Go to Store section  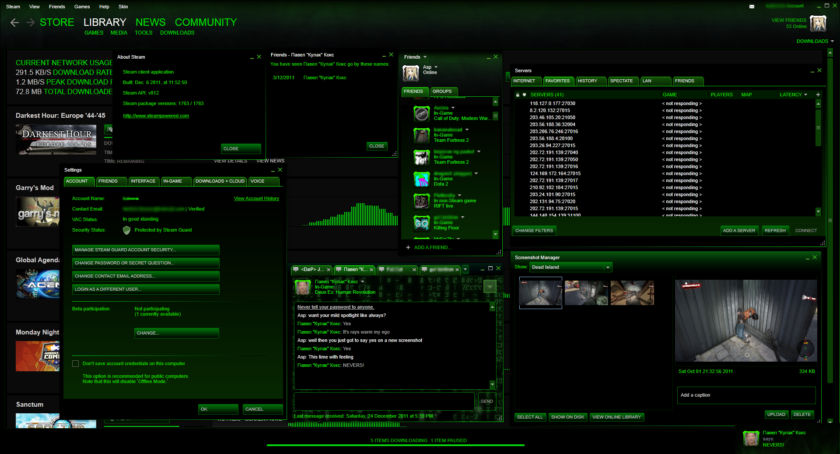coord(57,23)
